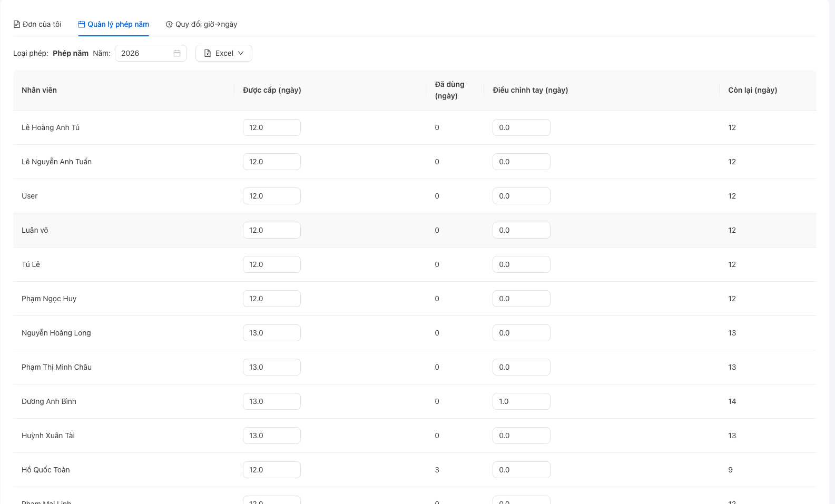835x504 pixels.
Task: Click the calendar icon in year picker
Action: 177,53
